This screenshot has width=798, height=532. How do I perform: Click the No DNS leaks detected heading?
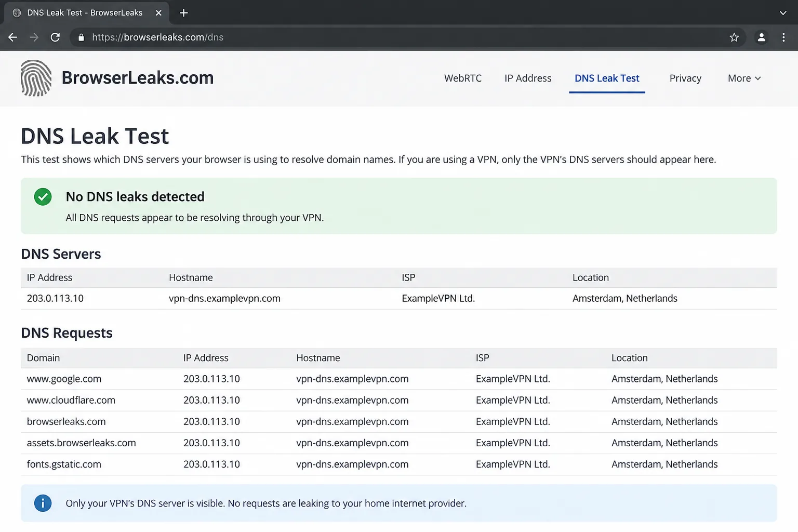(x=135, y=196)
